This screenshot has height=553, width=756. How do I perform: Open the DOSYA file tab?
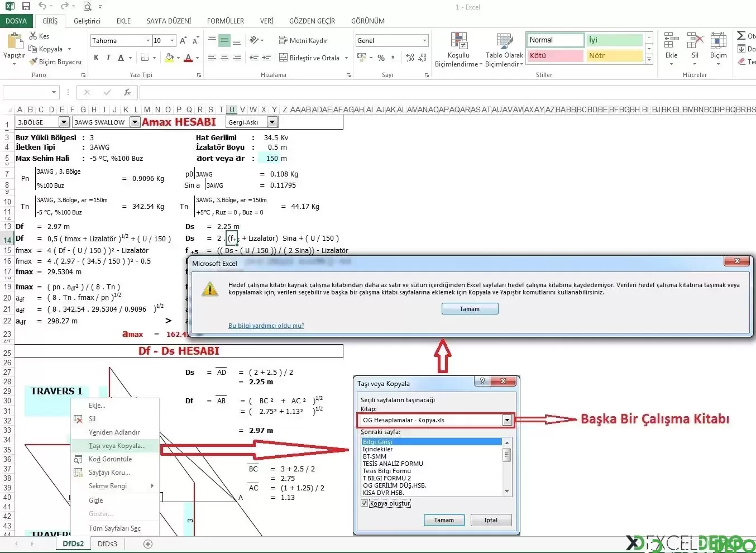tap(16, 21)
